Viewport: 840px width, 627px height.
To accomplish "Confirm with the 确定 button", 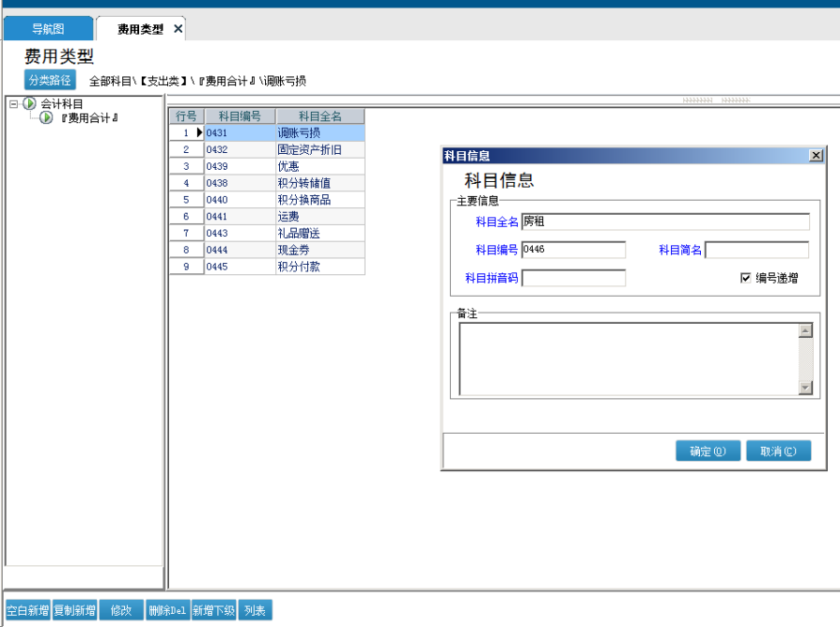I will 707,451.
